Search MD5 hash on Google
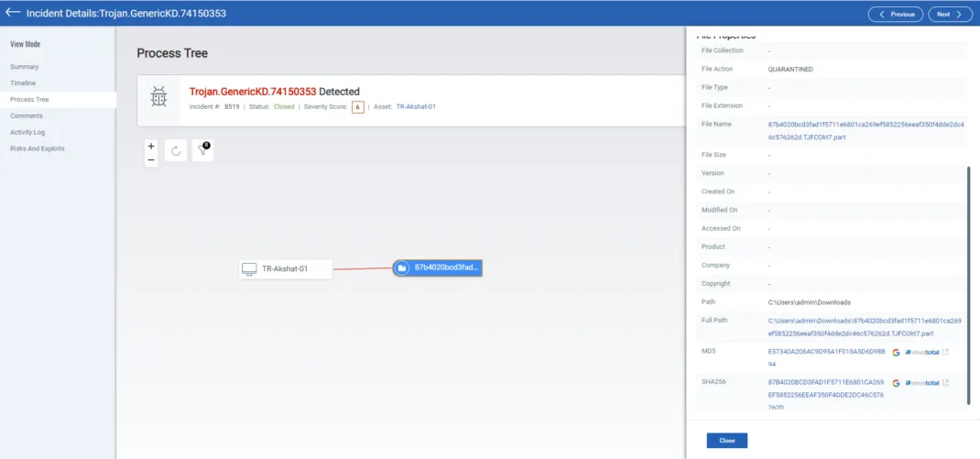 pos(896,352)
